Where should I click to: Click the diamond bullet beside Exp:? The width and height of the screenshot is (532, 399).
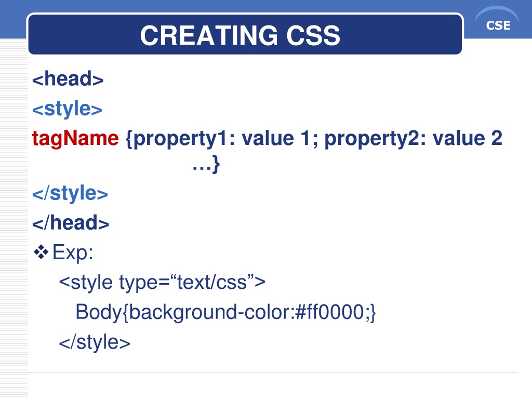(x=41, y=252)
